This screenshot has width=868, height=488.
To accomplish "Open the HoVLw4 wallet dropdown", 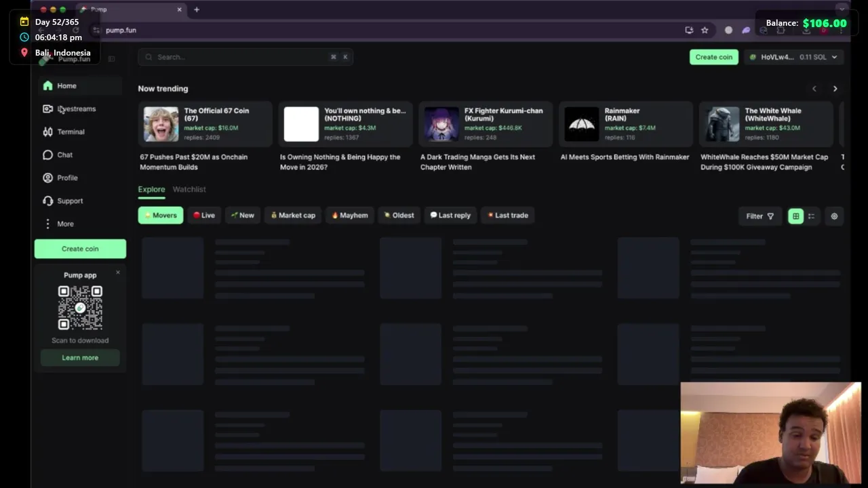I will (793, 57).
